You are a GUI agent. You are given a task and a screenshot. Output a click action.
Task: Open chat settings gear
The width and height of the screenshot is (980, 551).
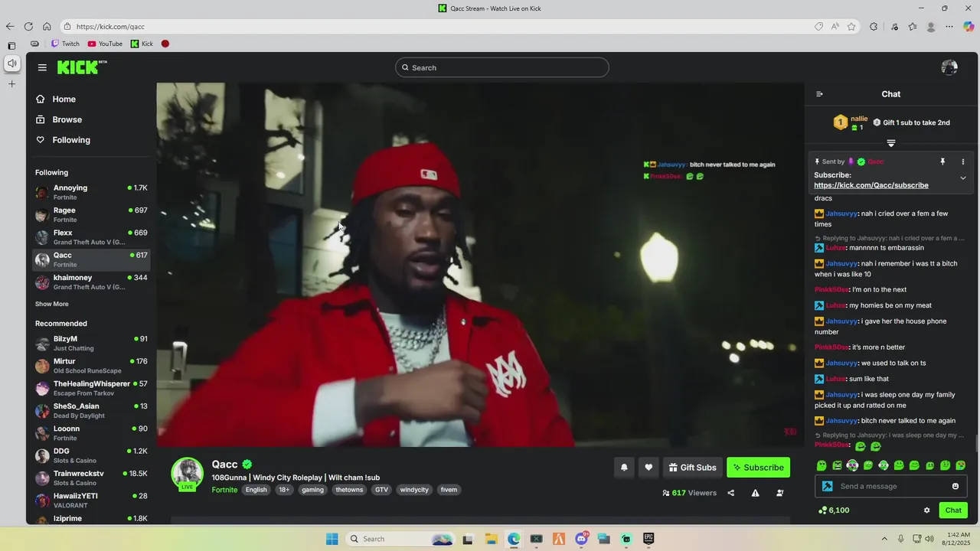926,510
